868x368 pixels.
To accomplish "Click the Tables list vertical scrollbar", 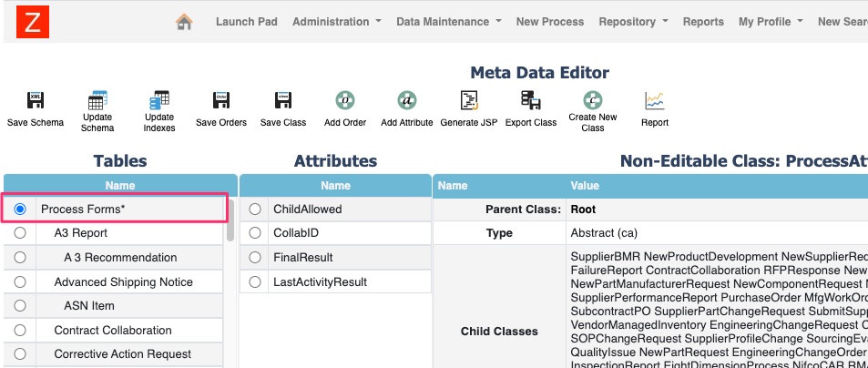I will pos(230,220).
